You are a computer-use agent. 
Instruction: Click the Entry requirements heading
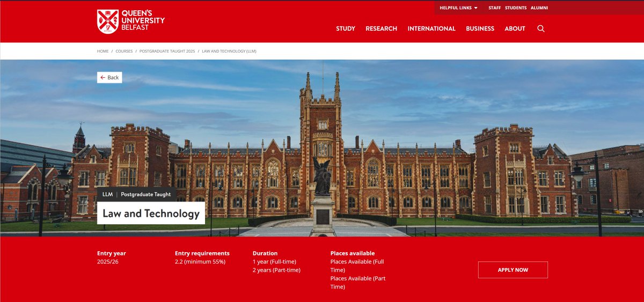pos(202,253)
